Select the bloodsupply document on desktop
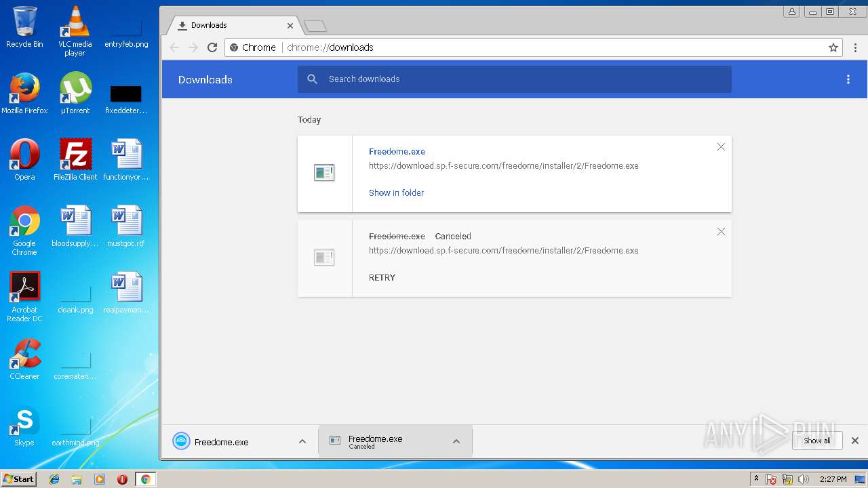 pos(75,226)
